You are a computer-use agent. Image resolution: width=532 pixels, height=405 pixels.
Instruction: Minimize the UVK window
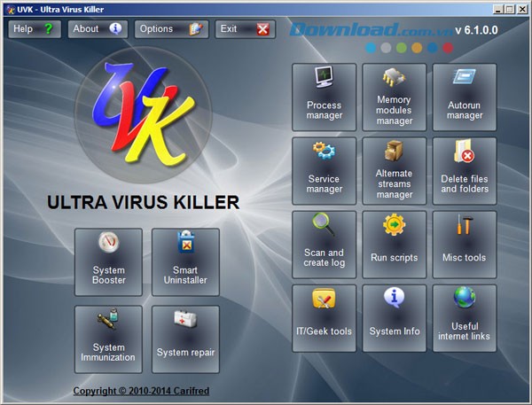coord(497,10)
